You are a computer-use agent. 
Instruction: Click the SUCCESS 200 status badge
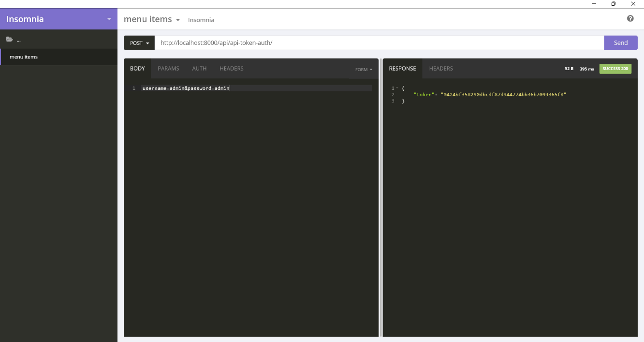point(615,69)
